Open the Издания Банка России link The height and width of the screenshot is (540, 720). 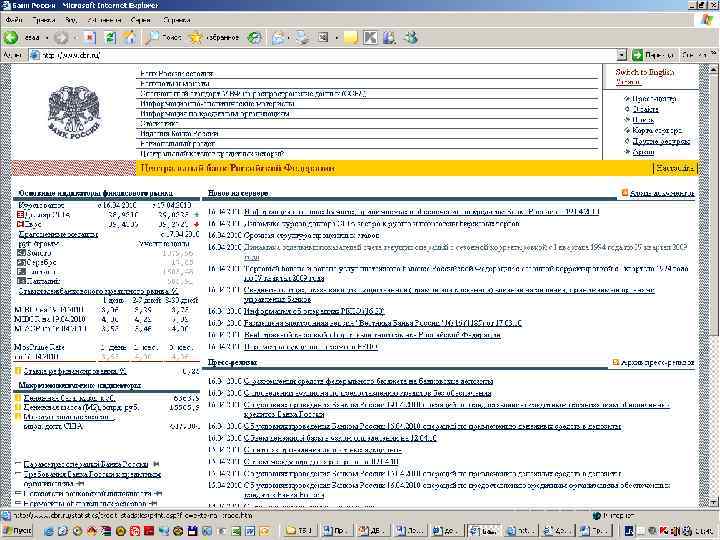pos(179,134)
